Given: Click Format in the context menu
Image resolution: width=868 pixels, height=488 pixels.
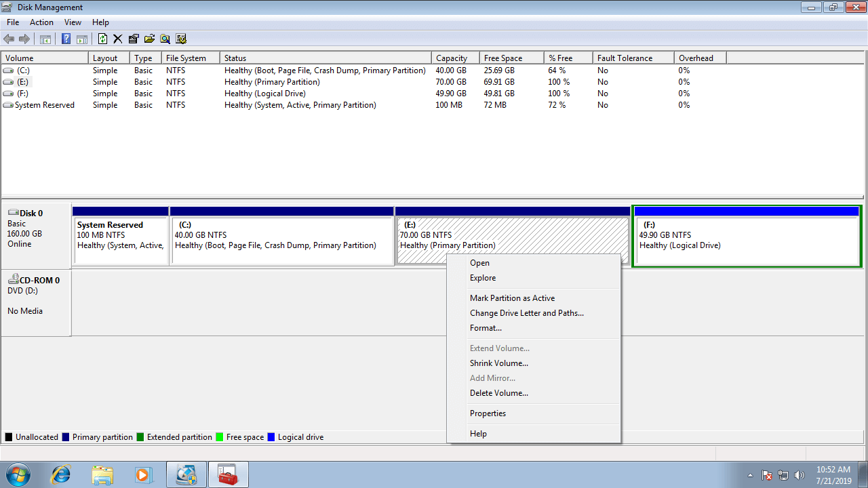Looking at the screenshot, I should 486,328.
